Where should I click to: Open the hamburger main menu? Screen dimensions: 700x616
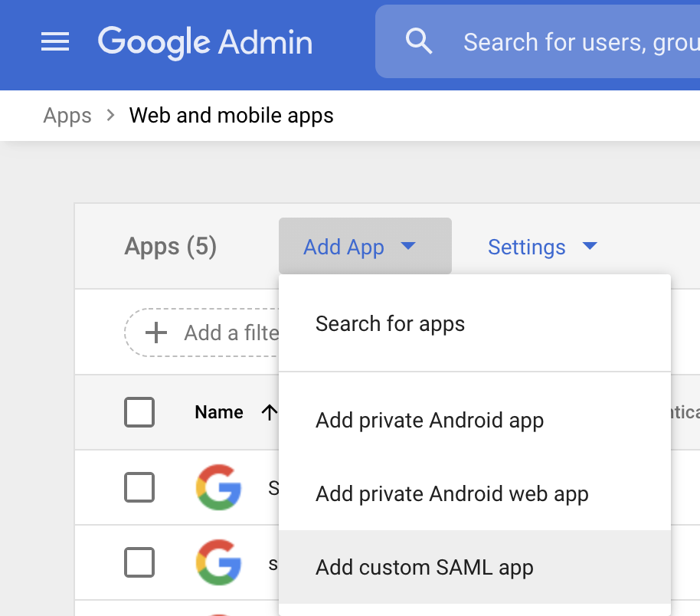click(55, 41)
